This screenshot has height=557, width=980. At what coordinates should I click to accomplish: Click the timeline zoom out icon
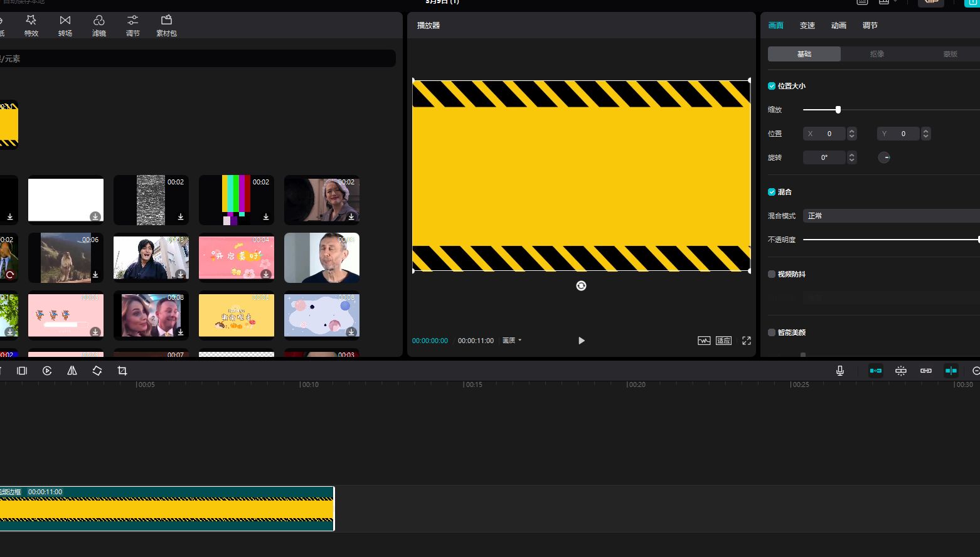click(976, 371)
